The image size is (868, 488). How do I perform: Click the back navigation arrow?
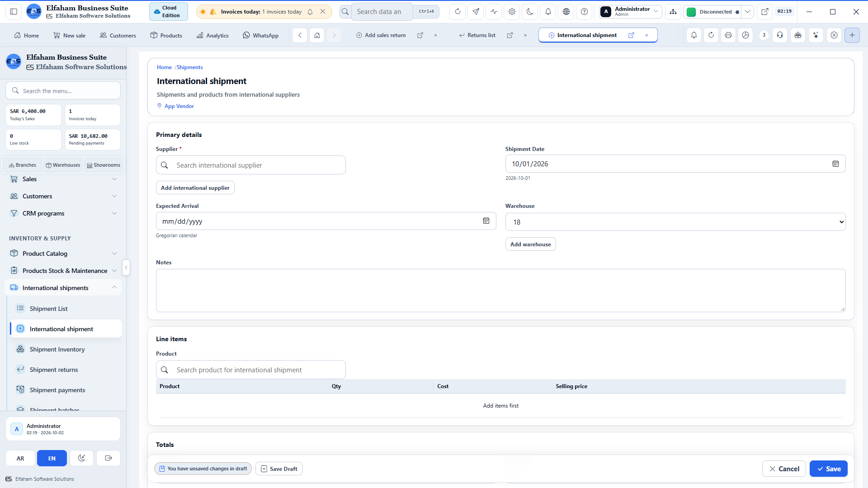(300, 35)
